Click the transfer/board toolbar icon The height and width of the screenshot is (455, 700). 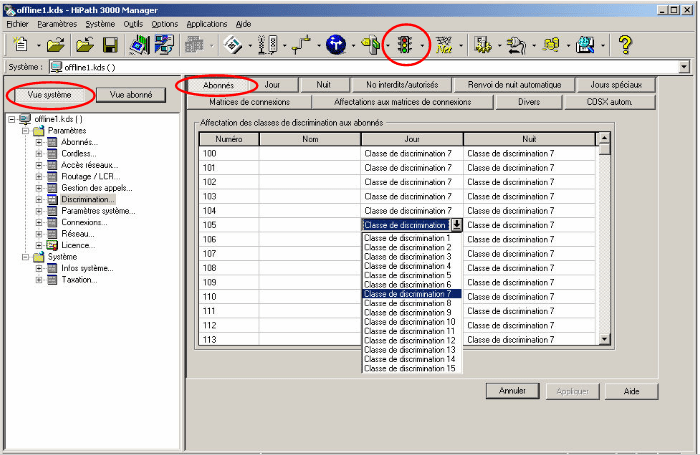point(139,45)
